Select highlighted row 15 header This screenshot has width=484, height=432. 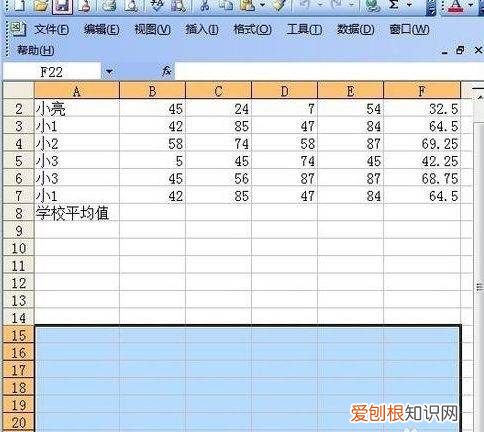point(18,335)
